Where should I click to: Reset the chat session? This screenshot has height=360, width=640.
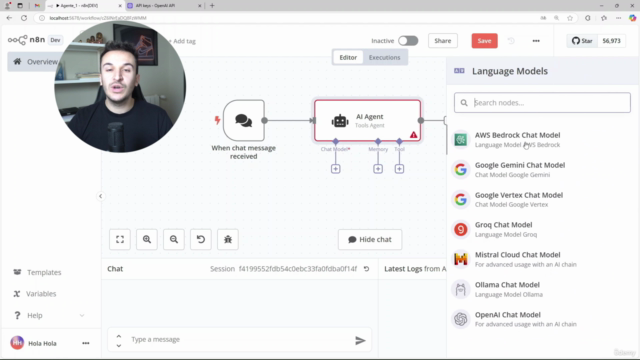coord(367,269)
